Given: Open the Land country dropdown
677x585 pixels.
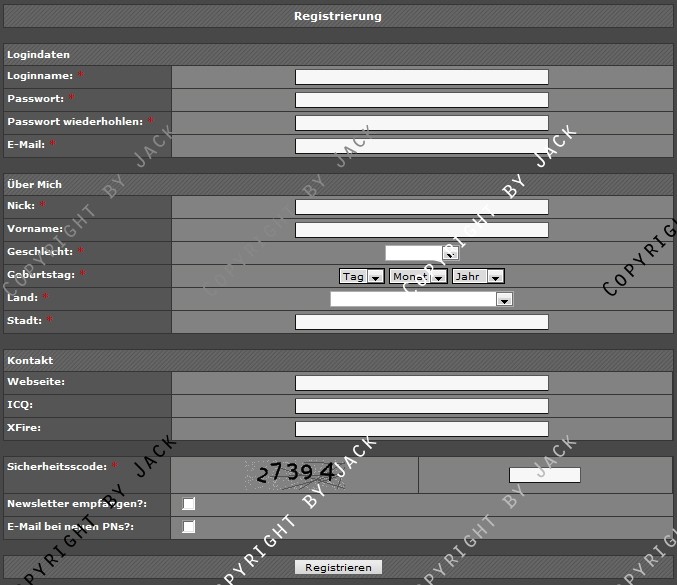Looking at the screenshot, I should pos(421,299).
